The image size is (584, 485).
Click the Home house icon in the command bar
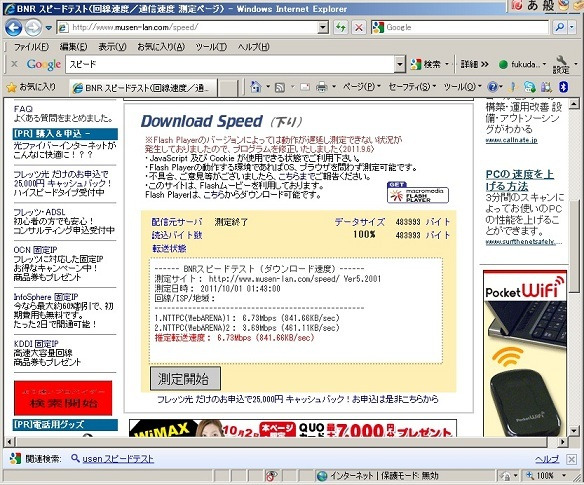tap(256, 87)
